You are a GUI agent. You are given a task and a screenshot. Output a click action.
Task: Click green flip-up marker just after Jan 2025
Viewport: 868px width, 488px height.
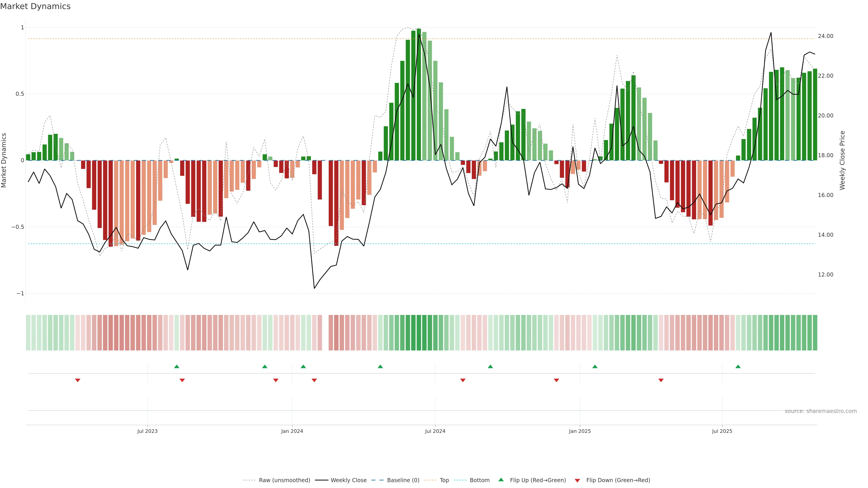595,366
